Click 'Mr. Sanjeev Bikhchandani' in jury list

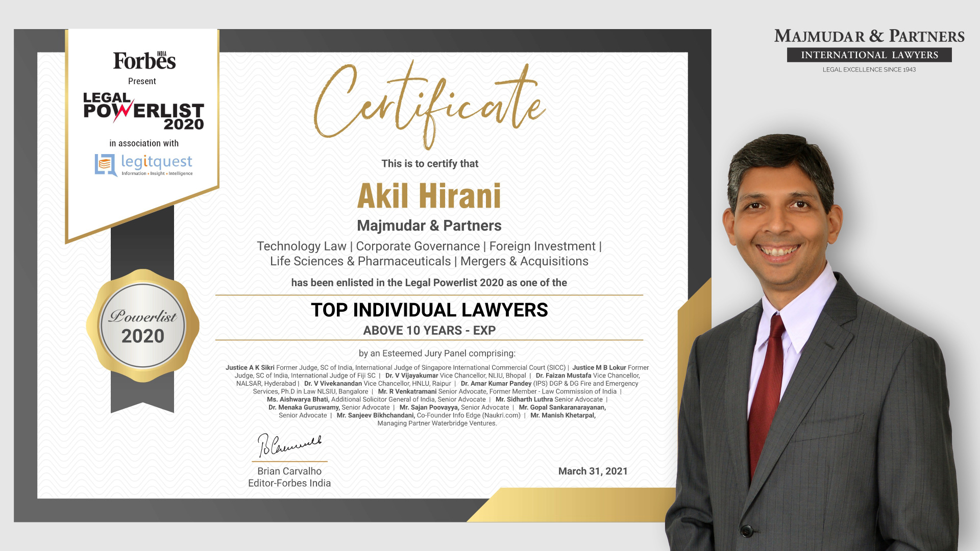[376, 416]
